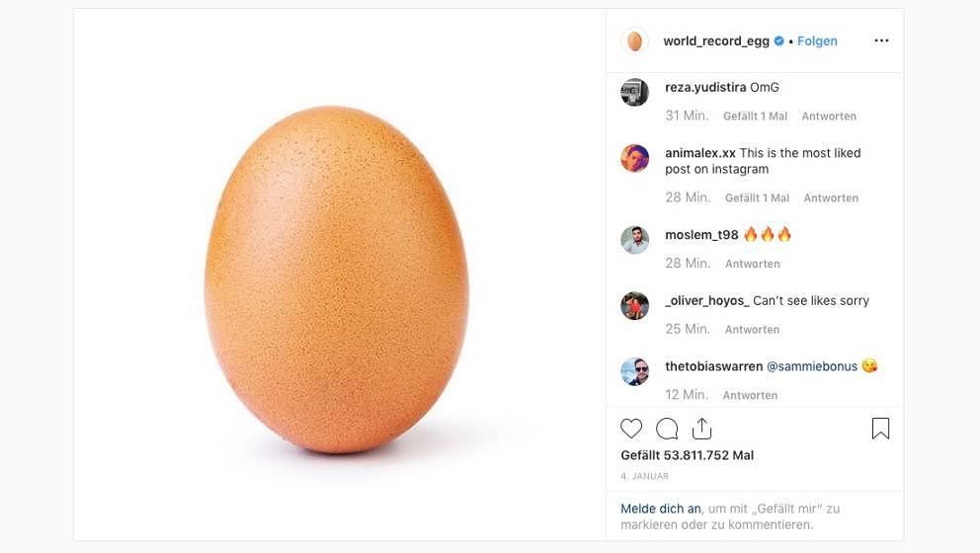Open the three-dot more options menu
Image resolution: width=980 pixels, height=553 pixels.
click(881, 40)
